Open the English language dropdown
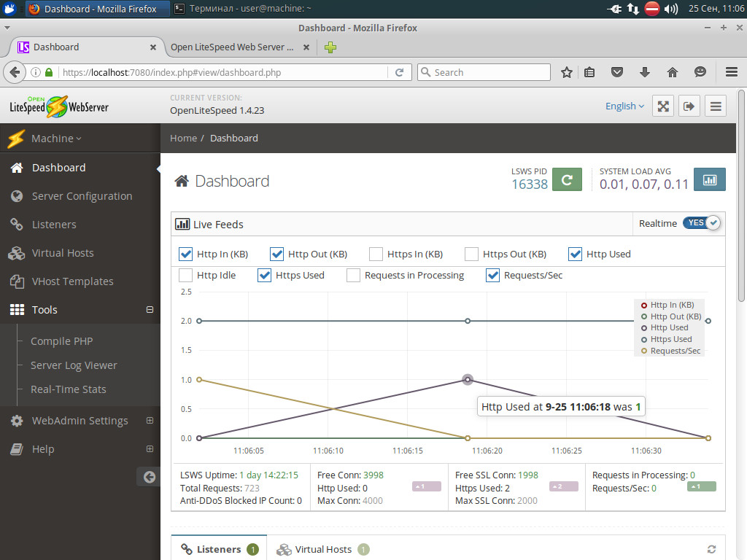The image size is (747, 560). 624,106
